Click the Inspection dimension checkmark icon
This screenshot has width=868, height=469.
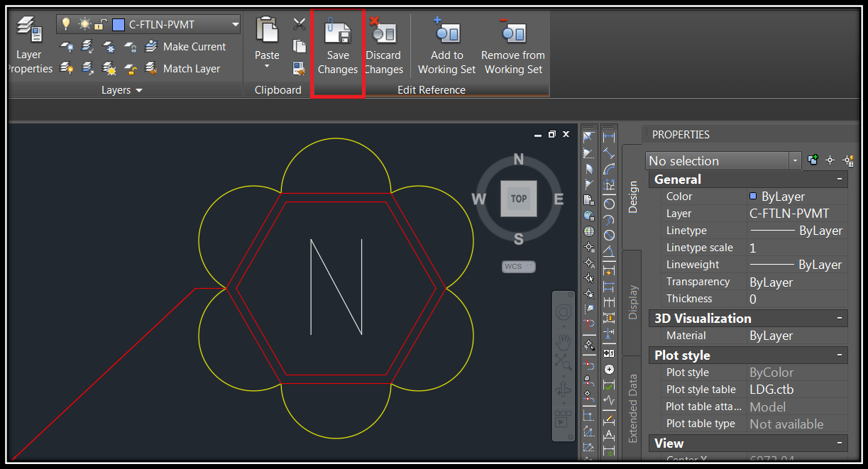[x=609, y=385]
